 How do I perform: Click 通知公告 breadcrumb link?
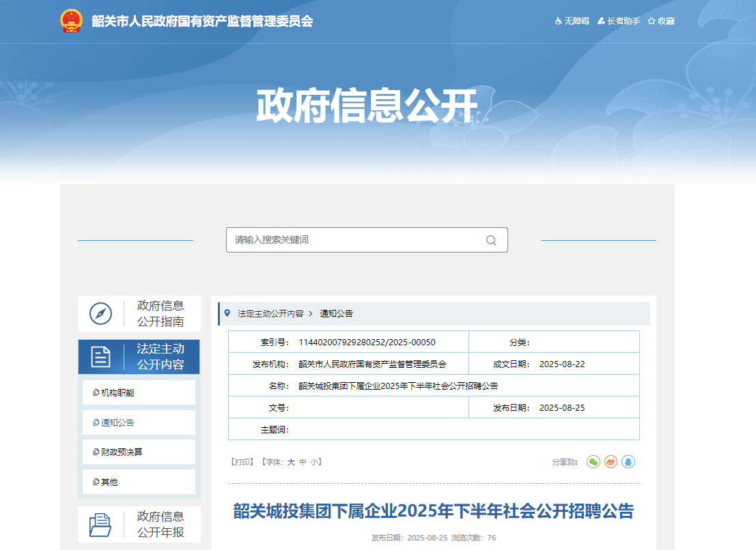[337, 313]
